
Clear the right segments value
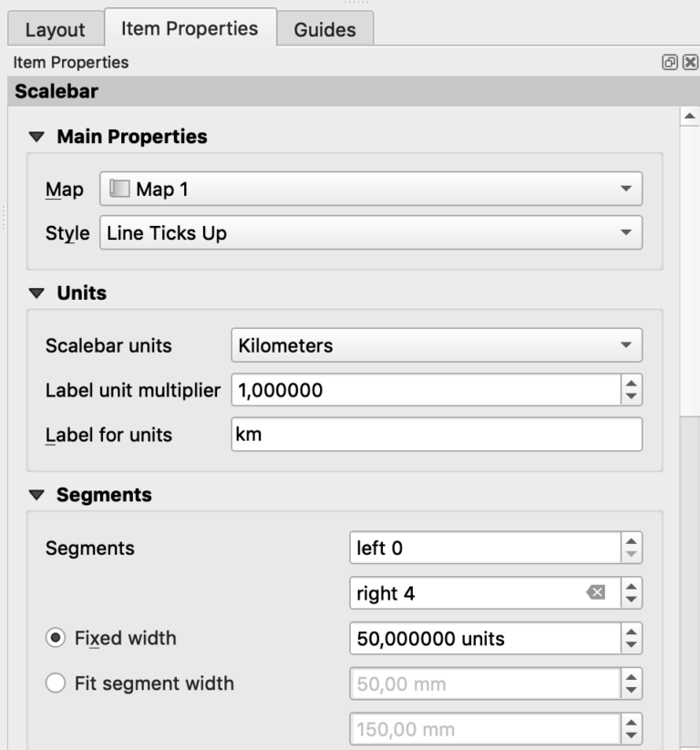pos(596,592)
